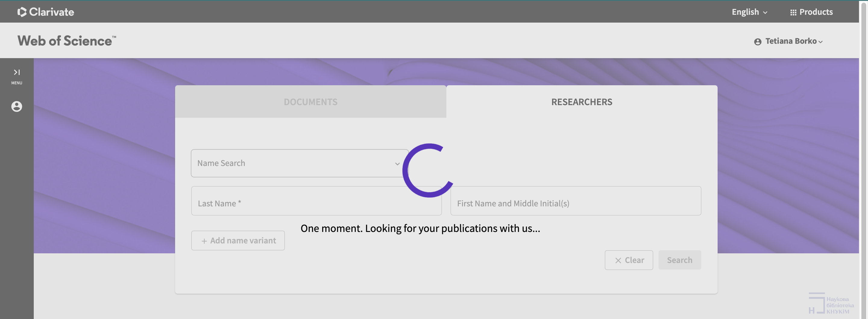Click the account avatar beside Tetiana Borko
868x319 pixels.
(x=757, y=42)
